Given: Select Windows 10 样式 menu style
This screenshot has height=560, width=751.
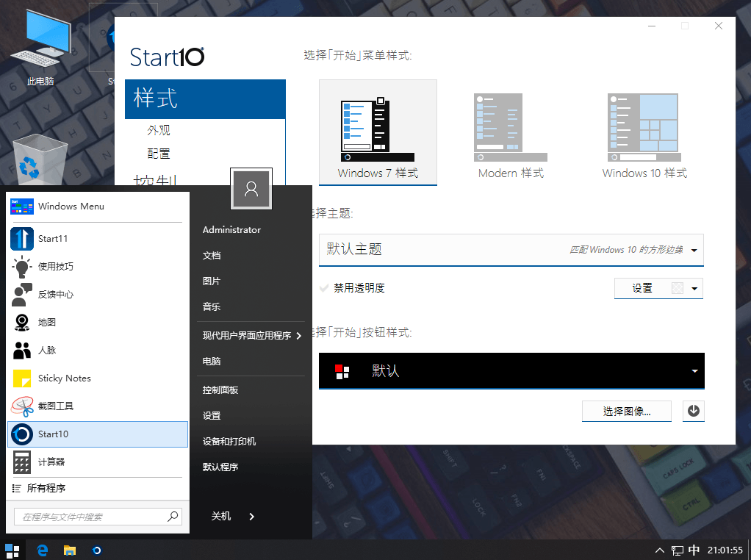Looking at the screenshot, I should [x=644, y=135].
